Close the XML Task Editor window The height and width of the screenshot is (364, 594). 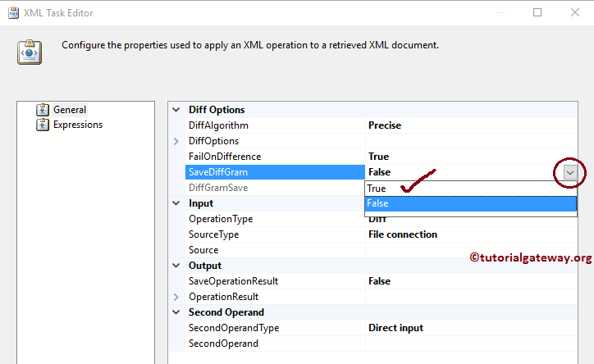[574, 12]
